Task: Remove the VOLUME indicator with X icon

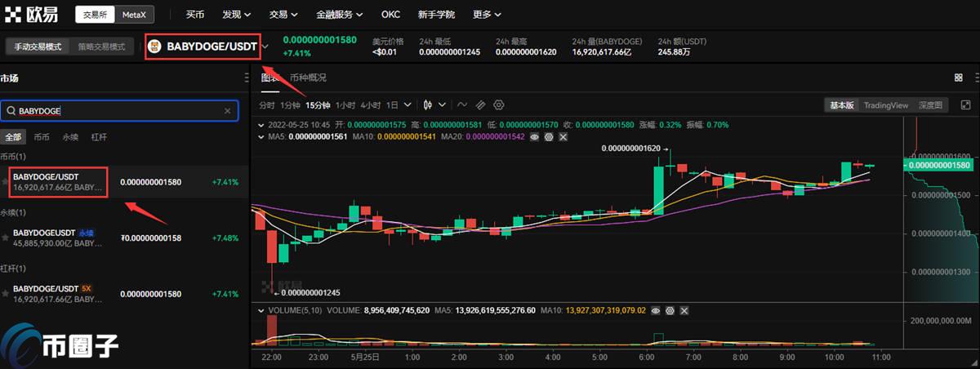Action: pyautogui.click(x=684, y=310)
